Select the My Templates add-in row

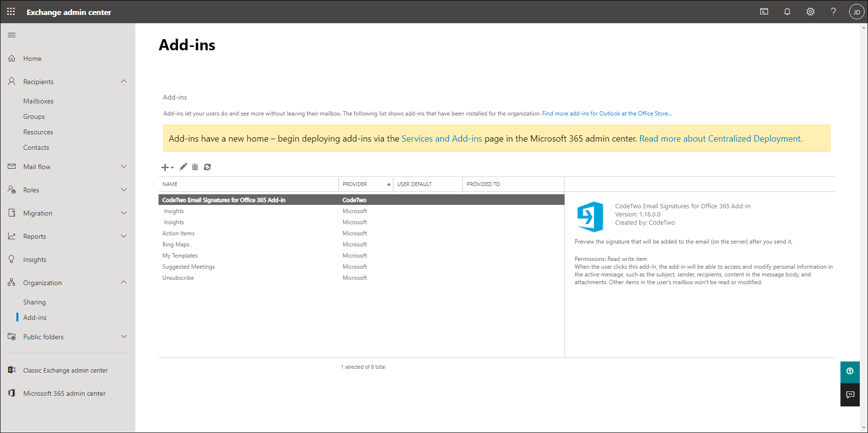(362, 256)
